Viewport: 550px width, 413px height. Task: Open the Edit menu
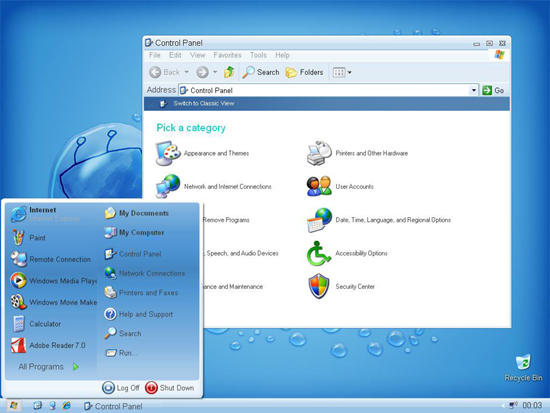pos(175,55)
